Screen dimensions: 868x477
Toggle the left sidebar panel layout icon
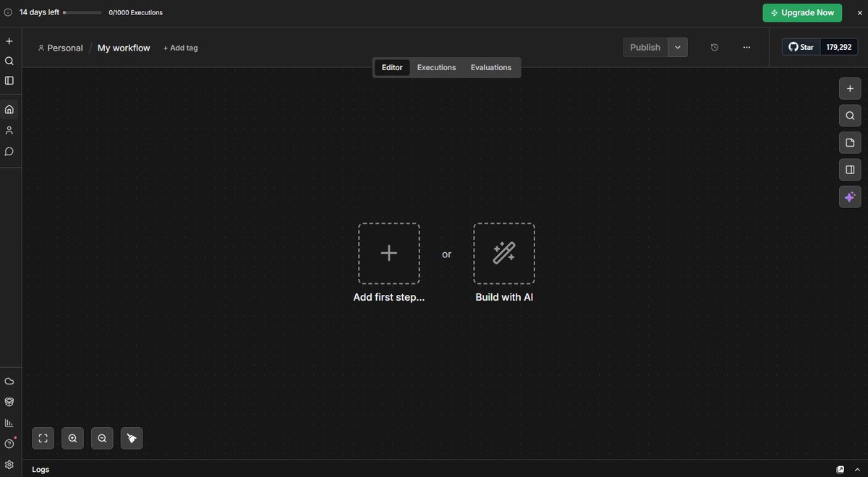pyautogui.click(x=9, y=81)
